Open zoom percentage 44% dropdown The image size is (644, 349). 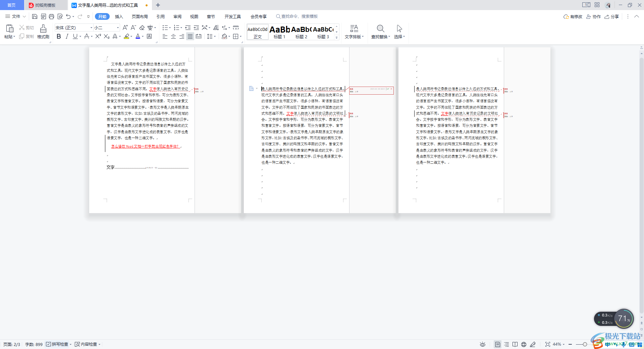click(558, 344)
